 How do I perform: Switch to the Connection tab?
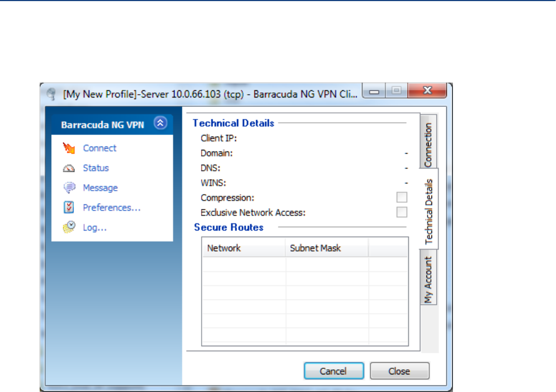428,142
